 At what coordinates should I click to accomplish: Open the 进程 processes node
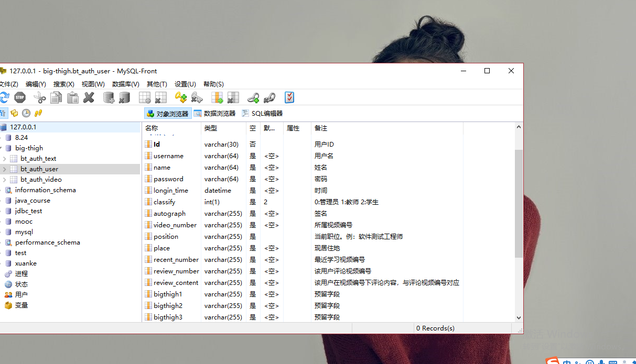click(21, 274)
